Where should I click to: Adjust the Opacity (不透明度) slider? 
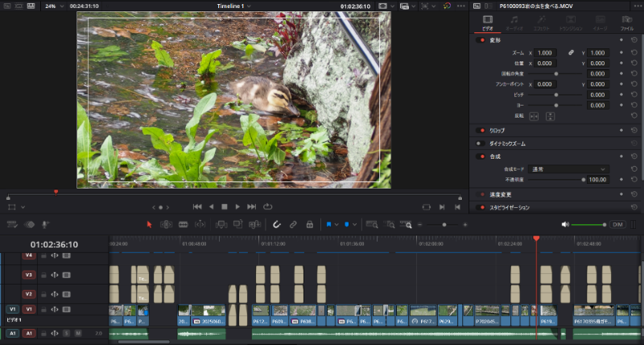click(555, 180)
